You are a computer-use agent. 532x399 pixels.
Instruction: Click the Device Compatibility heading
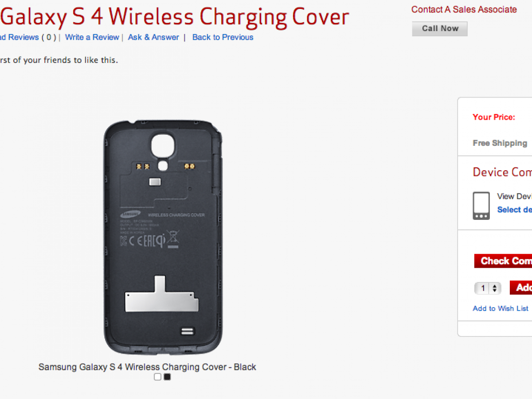tap(502, 172)
